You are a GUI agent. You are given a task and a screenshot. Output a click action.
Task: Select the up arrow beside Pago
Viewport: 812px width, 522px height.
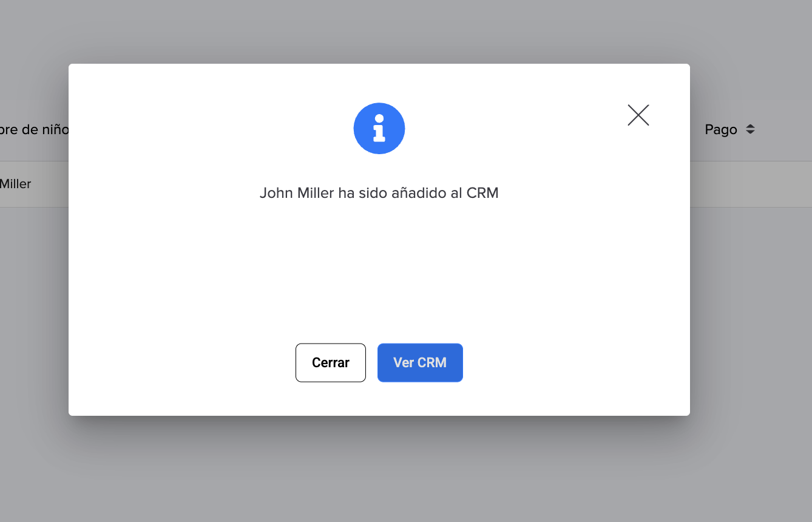pyautogui.click(x=751, y=126)
